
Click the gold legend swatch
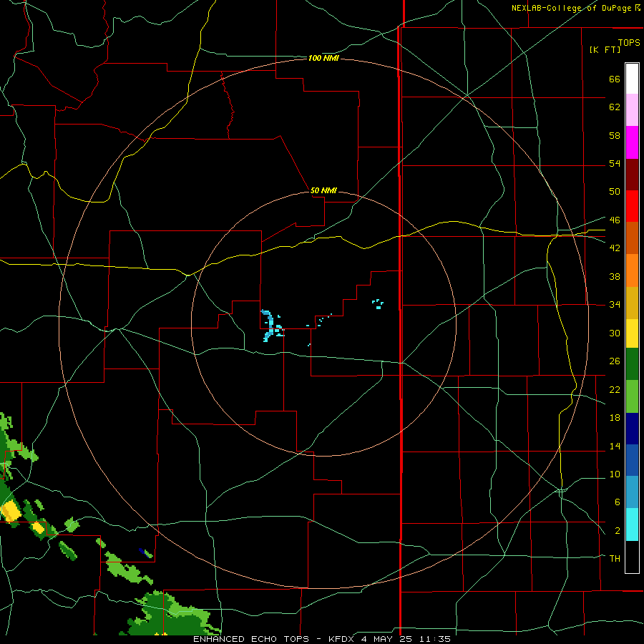click(632, 303)
